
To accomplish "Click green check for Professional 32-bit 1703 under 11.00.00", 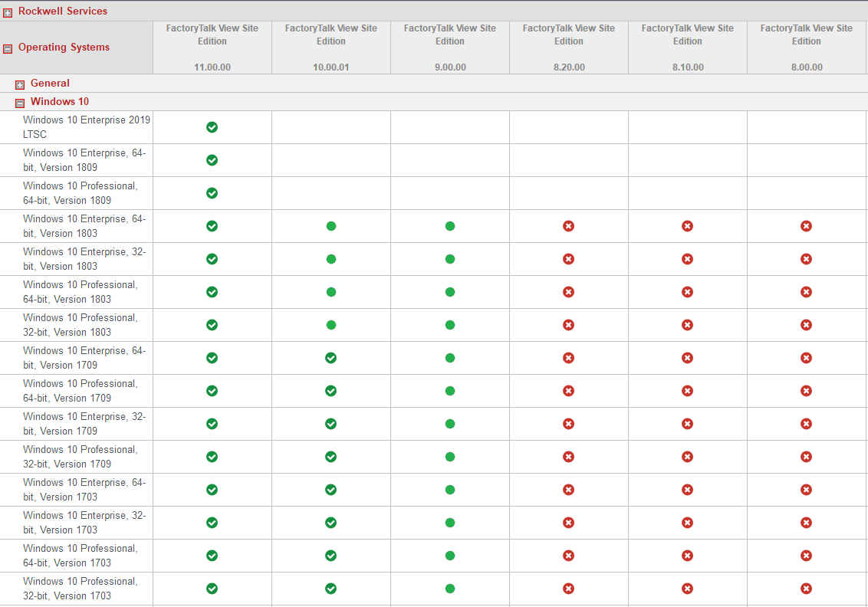I will click(212, 589).
